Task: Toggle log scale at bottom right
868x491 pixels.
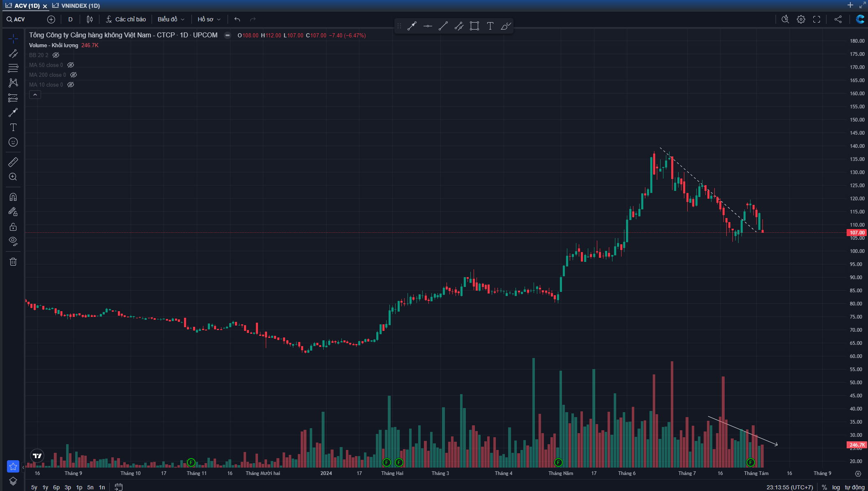Action: coord(836,487)
